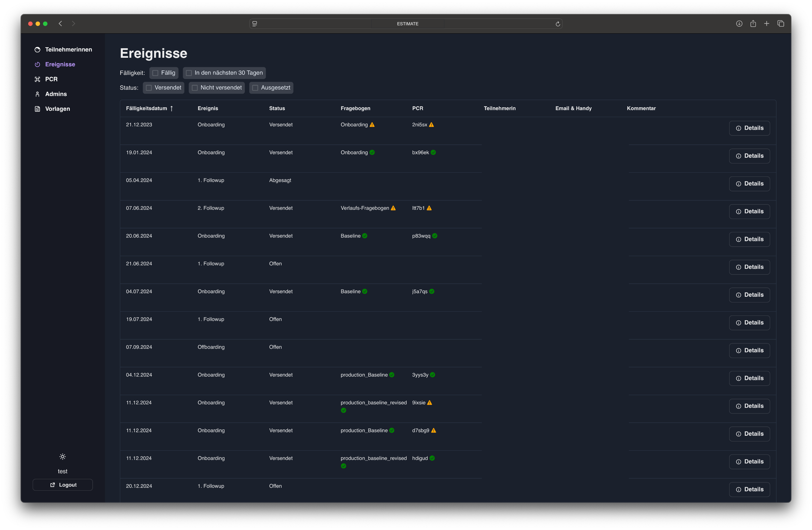Toggle the Versendet status checkbox
Image resolution: width=812 pixels, height=530 pixels.
pyautogui.click(x=149, y=88)
